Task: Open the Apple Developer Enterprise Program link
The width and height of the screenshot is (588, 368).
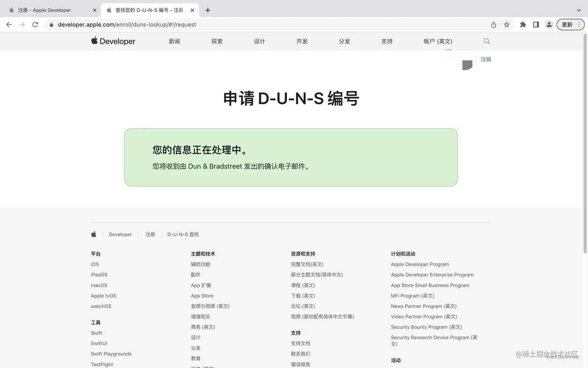Action: pyautogui.click(x=432, y=275)
